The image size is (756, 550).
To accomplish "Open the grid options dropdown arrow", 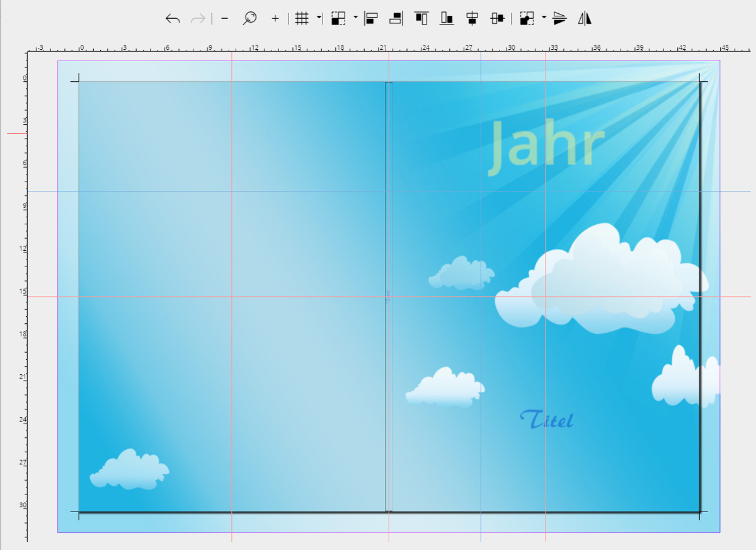I will [x=319, y=18].
